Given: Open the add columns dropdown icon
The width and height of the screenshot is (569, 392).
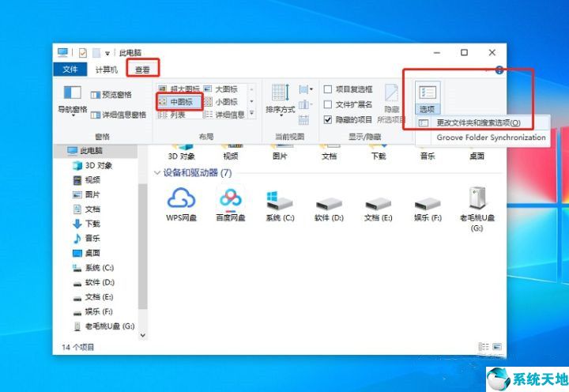Looking at the screenshot, I should click(306, 104).
